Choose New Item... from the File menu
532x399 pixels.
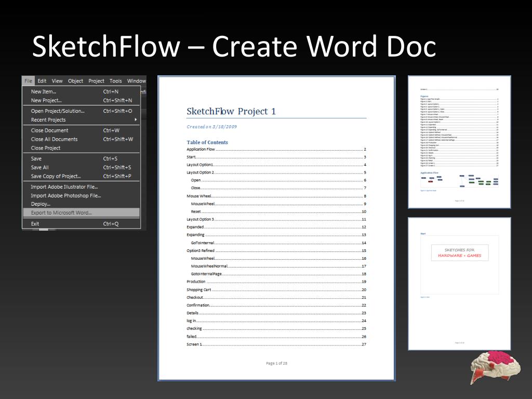(82, 91)
